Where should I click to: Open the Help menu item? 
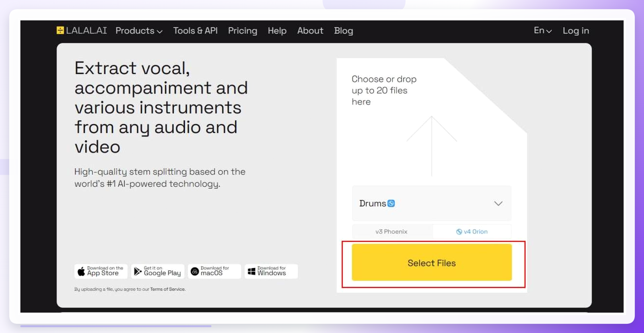[x=277, y=31]
